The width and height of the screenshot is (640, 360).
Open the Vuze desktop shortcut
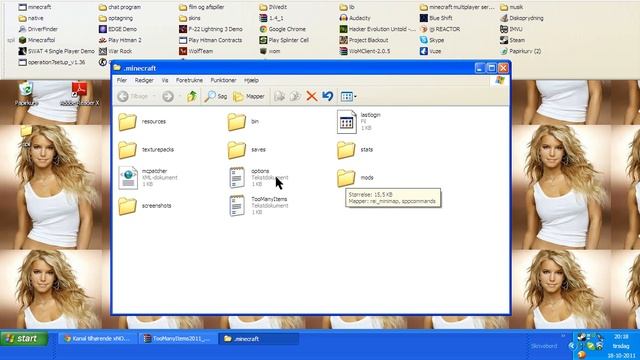(431, 51)
